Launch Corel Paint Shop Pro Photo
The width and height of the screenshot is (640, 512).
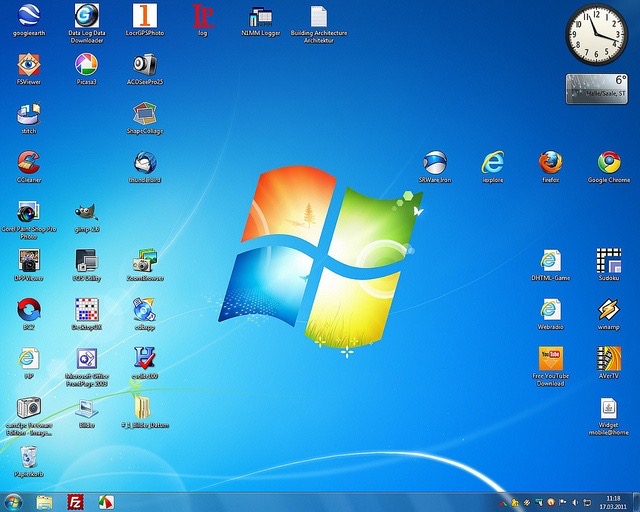coord(29,220)
